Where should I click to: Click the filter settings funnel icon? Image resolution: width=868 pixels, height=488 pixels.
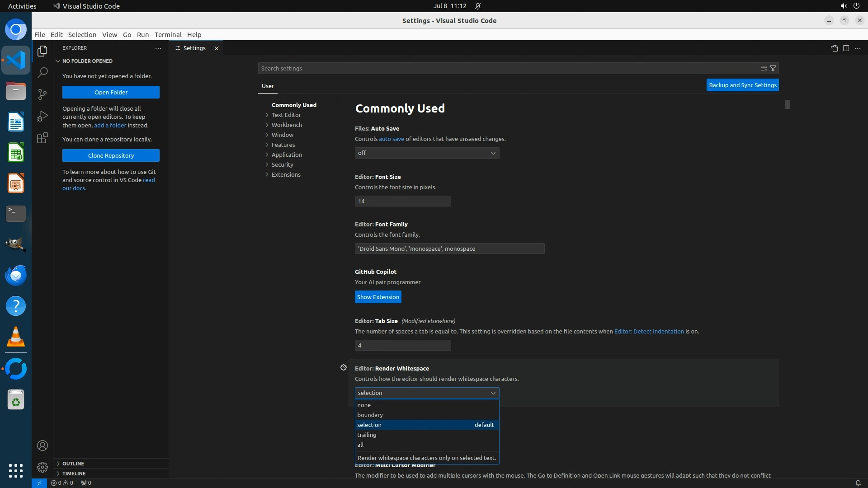coord(773,68)
